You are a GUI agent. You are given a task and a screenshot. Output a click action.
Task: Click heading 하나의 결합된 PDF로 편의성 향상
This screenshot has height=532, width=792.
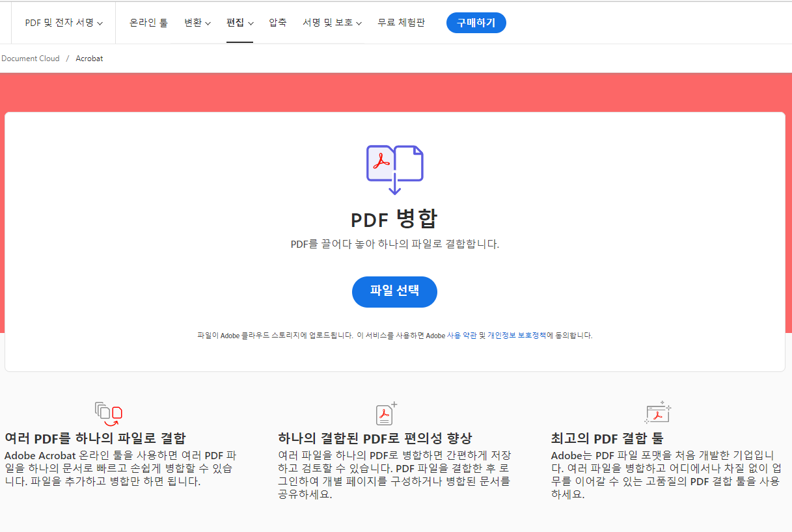pyautogui.click(x=375, y=438)
